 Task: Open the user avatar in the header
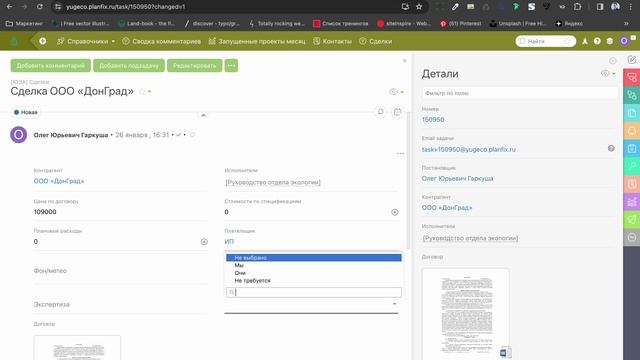(624, 41)
